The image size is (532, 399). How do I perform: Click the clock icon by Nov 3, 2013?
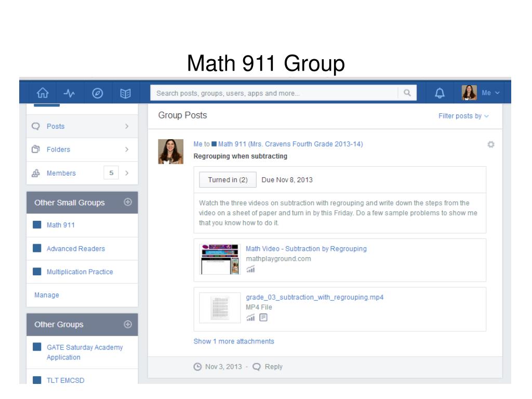click(197, 367)
